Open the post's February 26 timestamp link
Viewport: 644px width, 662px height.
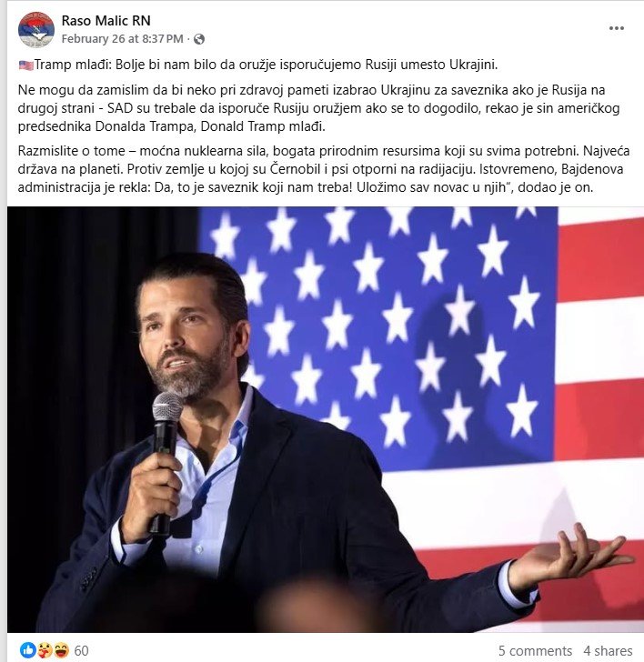(x=123, y=39)
